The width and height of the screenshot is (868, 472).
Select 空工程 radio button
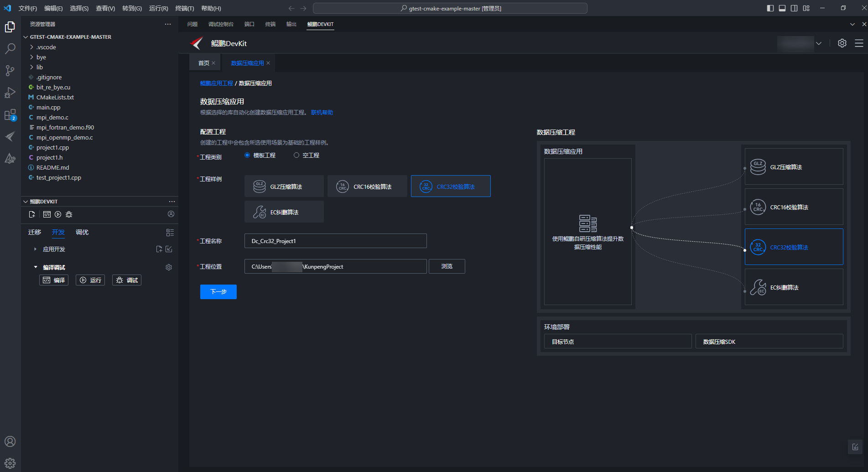(x=296, y=155)
